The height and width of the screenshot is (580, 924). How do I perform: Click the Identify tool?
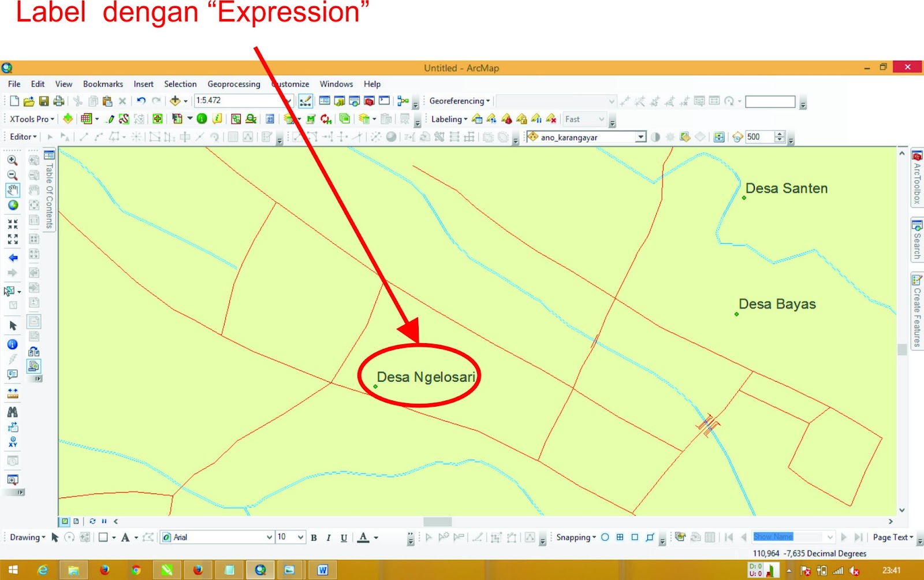pyautogui.click(x=13, y=345)
